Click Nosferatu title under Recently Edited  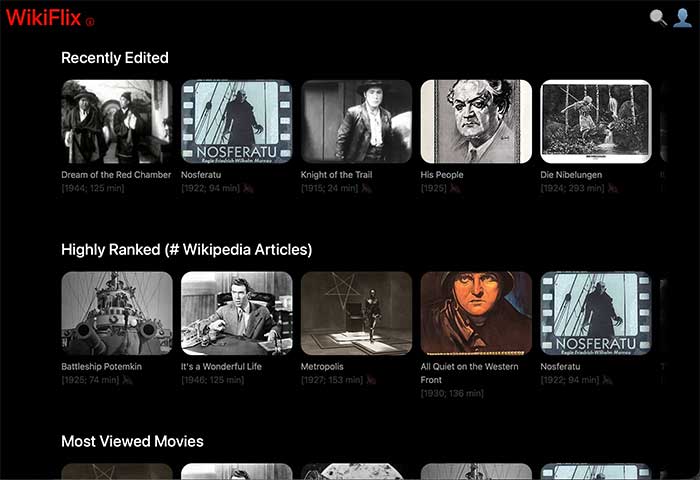(x=201, y=175)
